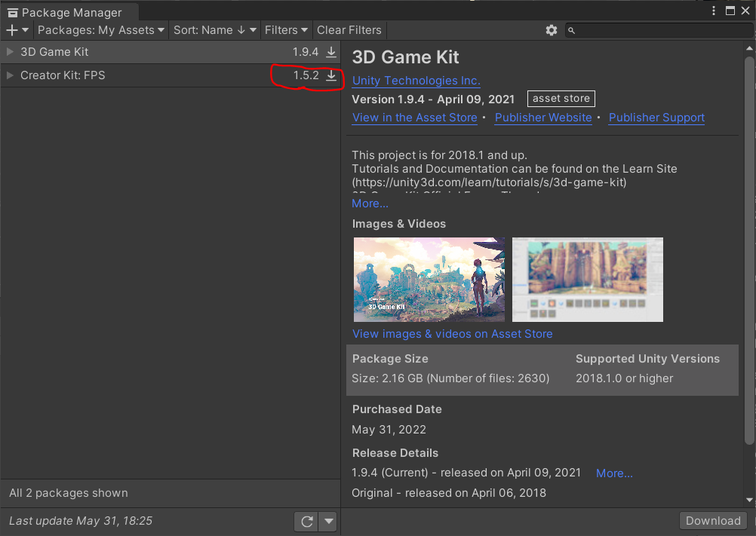Open the Unity editor screenshot thumbnail

point(588,280)
